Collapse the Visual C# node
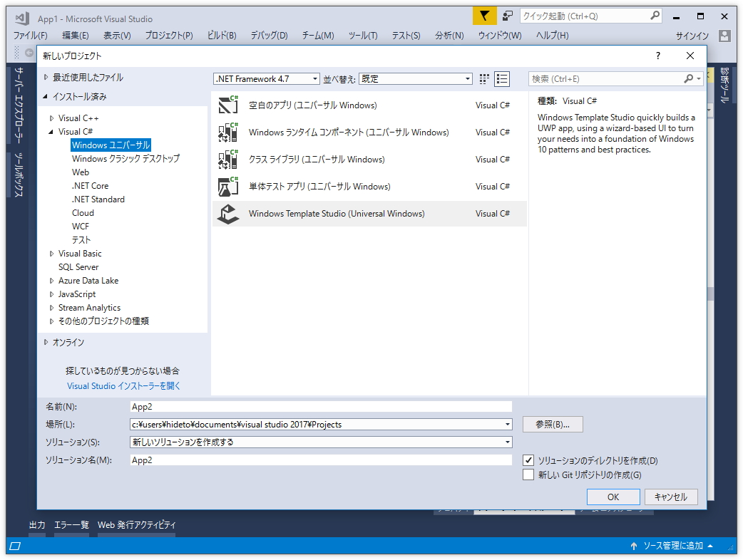 pyautogui.click(x=51, y=132)
